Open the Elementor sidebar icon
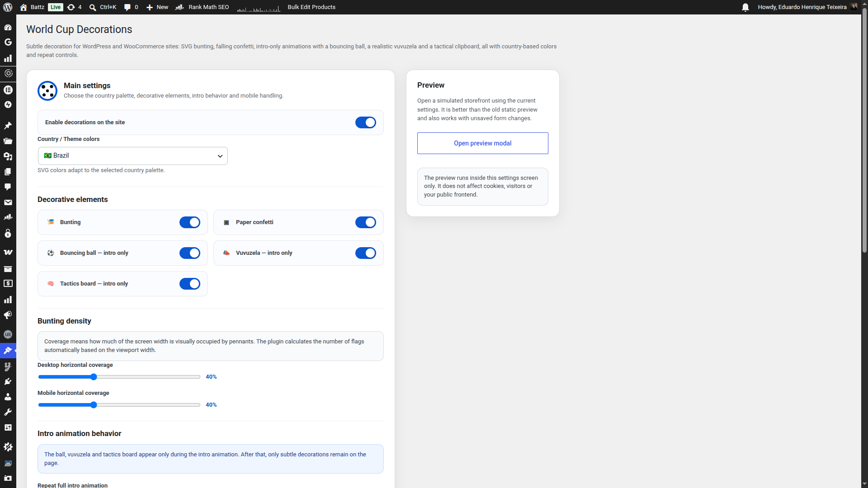The image size is (868, 488). 8,90
